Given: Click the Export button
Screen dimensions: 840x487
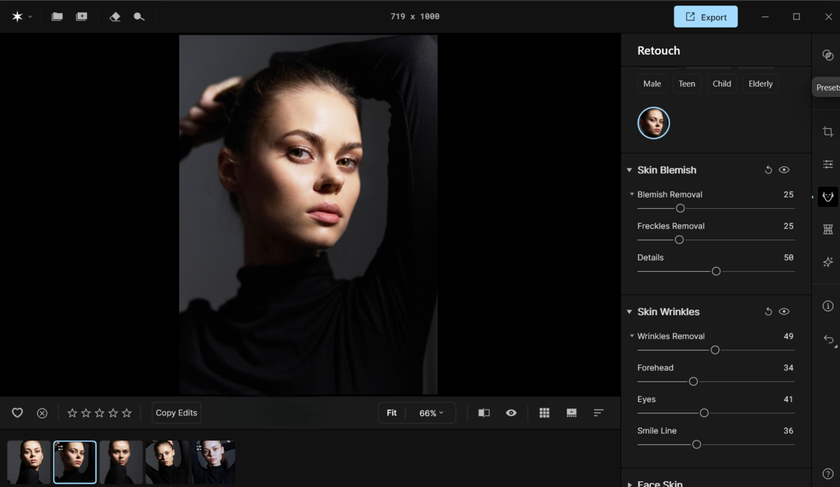Looking at the screenshot, I should tap(706, 17).
